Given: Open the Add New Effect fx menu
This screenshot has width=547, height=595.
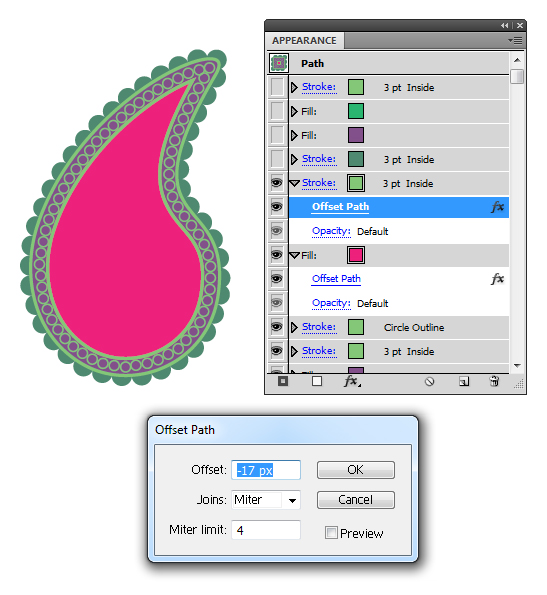Looking at the screenshot, I should pyautogui.click(x=352, y=381).
